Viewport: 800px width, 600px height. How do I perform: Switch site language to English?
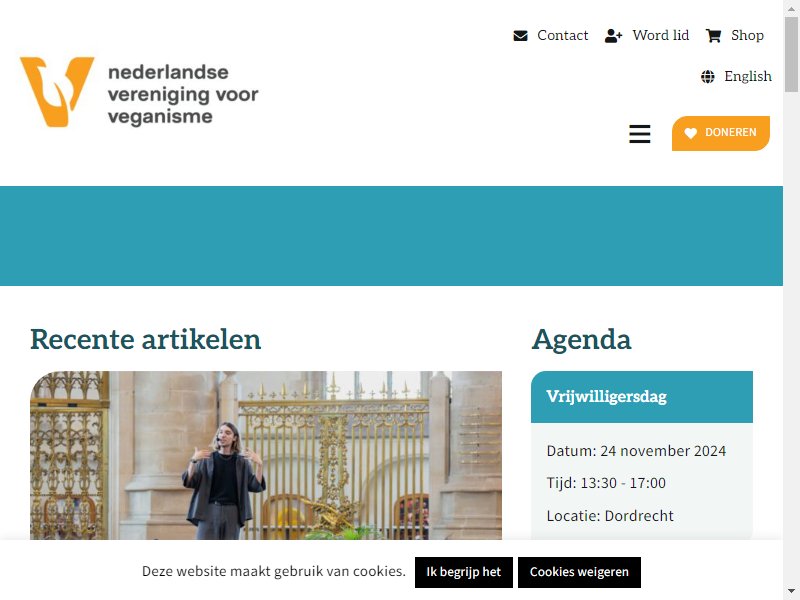[747, 77]
